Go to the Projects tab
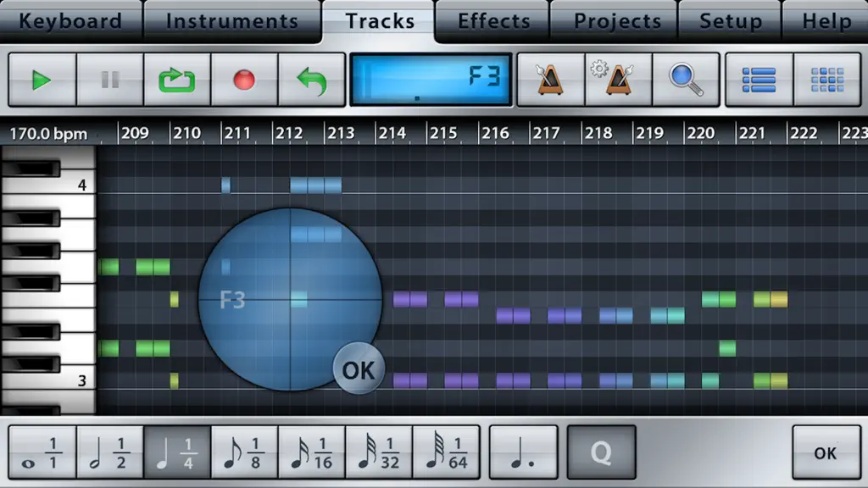 (617, 21)
